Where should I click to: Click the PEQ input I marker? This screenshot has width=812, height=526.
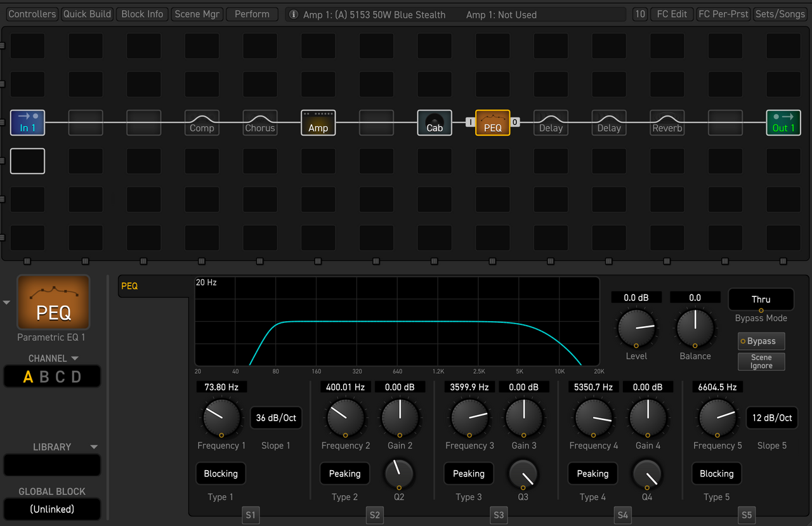(470, 122)
